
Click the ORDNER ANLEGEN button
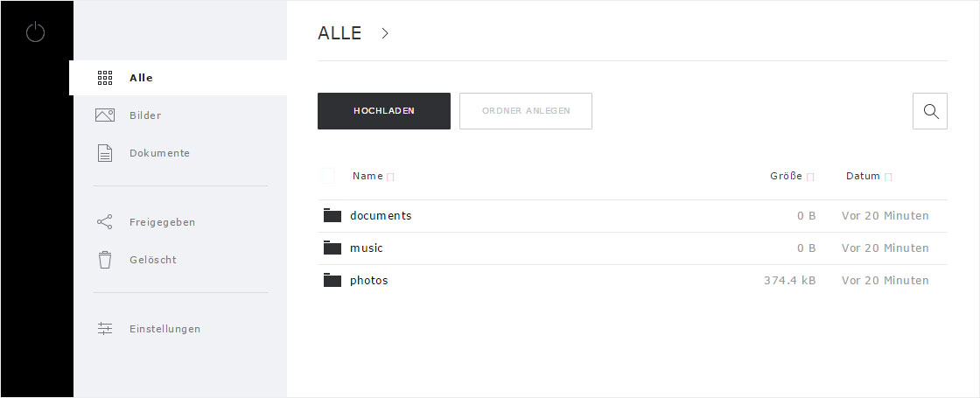pyautogui.click(x=526, y=111)
